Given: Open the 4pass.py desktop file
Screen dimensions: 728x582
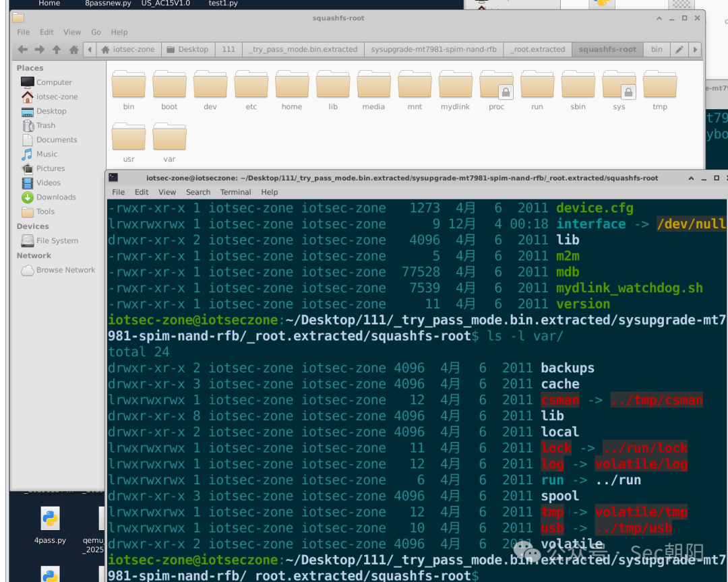Looking at the screenshot, I should (50, 525).
